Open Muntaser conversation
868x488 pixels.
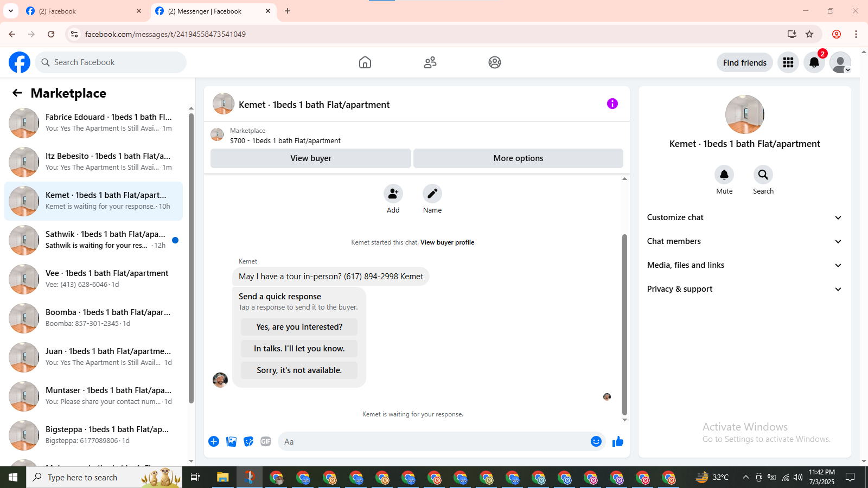point(93,396)
